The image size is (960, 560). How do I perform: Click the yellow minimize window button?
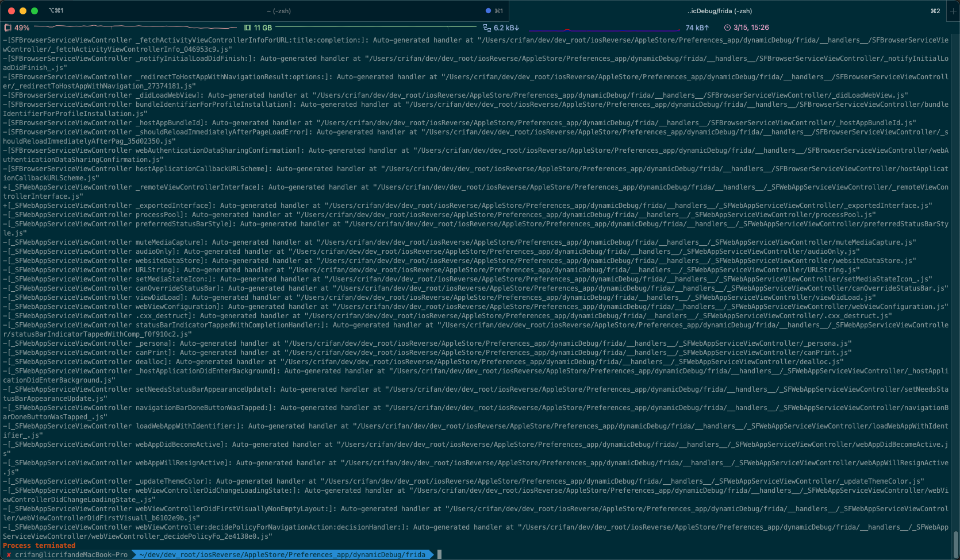point(23,11)
